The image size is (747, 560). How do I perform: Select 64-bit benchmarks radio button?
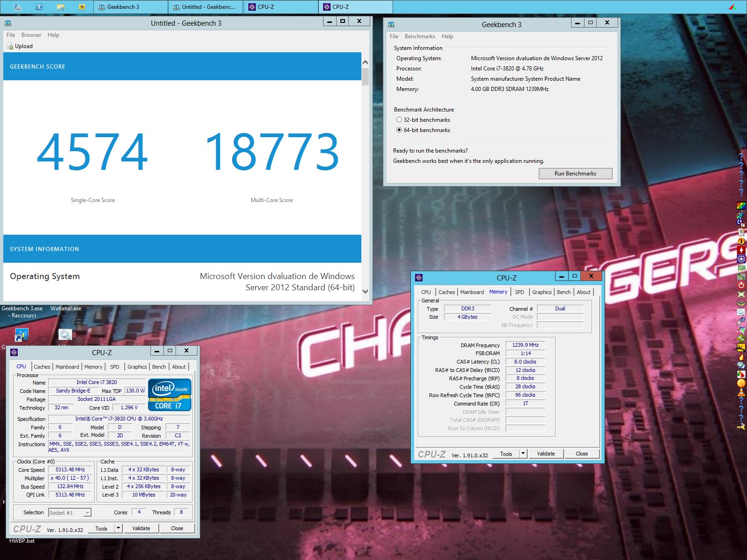pyautogui.click(x=399, y=130)
